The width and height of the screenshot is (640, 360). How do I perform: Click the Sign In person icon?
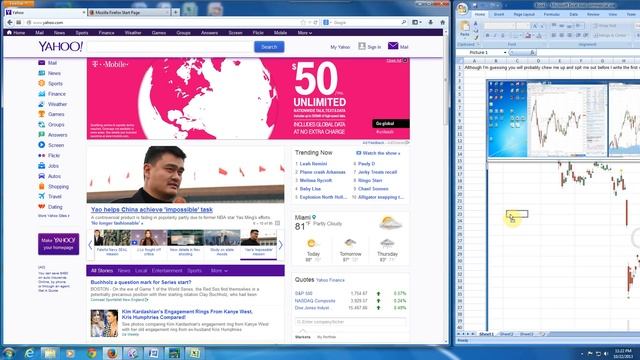point(362,46)
